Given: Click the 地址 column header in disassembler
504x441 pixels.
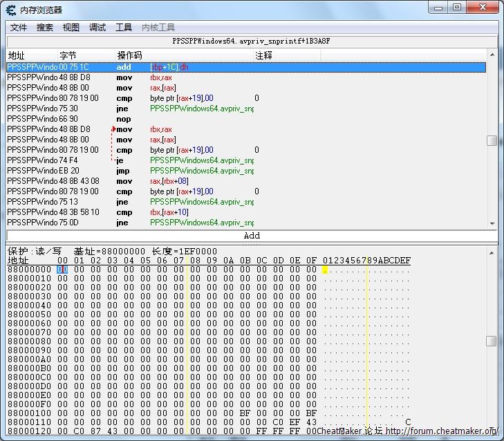Looking at the screenshot, I should (x=17, y=55).
